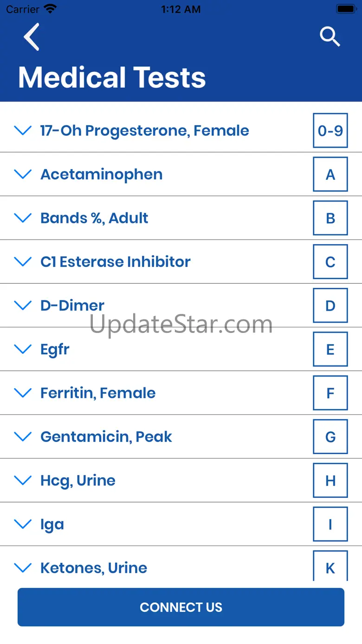
Task: Tap the back arrow icon
Action: coord(32,37)
